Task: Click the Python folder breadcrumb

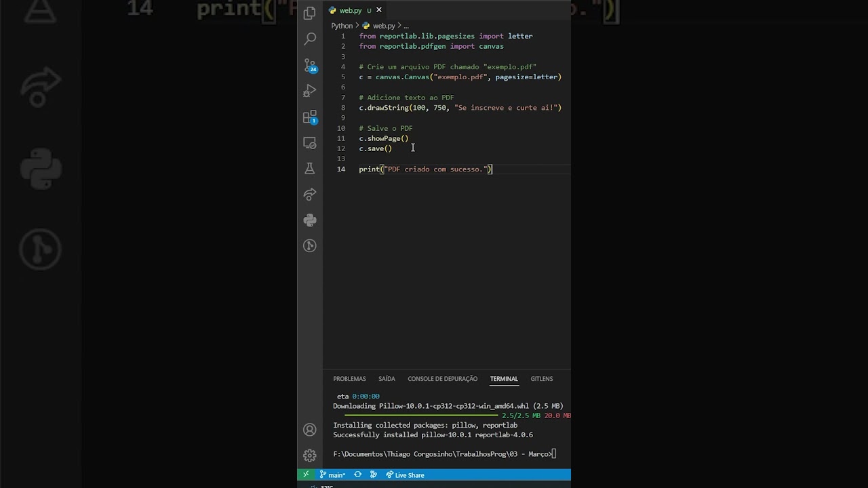Action: click(342, 26)
